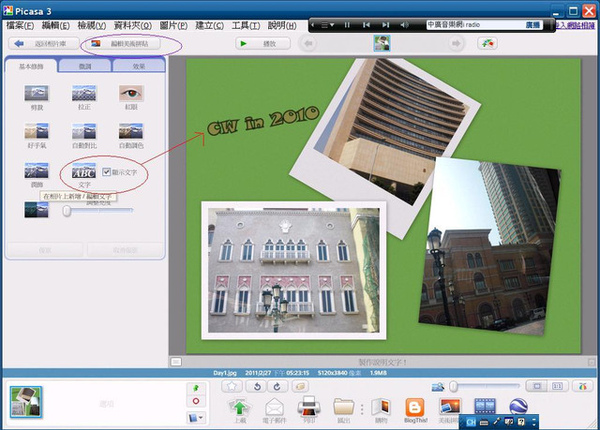Adjust the Fill Light slider handle

[67, 210]
